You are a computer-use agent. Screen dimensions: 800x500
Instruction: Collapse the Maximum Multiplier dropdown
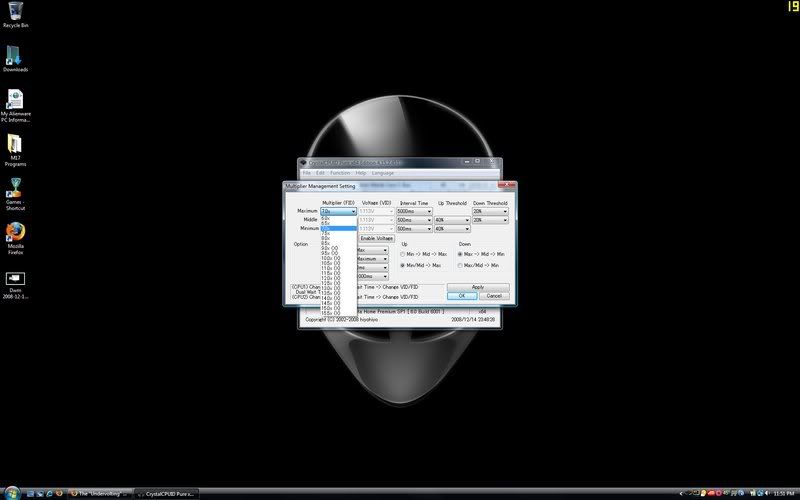[339, 211]
